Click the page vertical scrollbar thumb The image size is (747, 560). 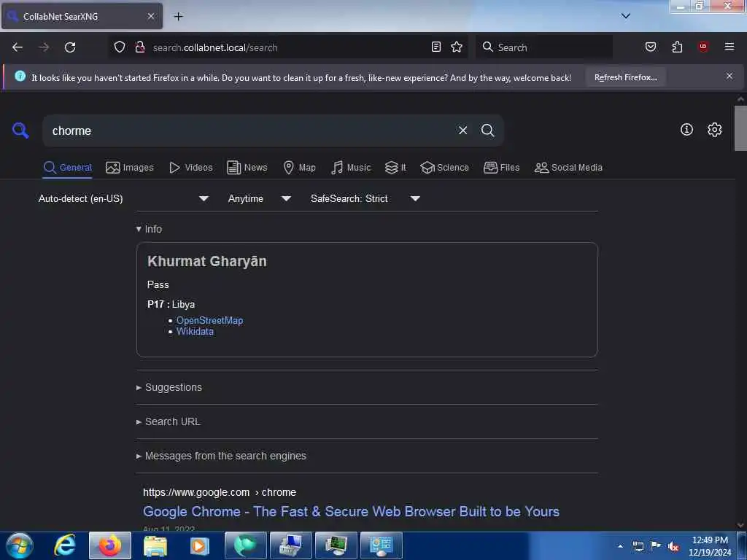[740, 128]
